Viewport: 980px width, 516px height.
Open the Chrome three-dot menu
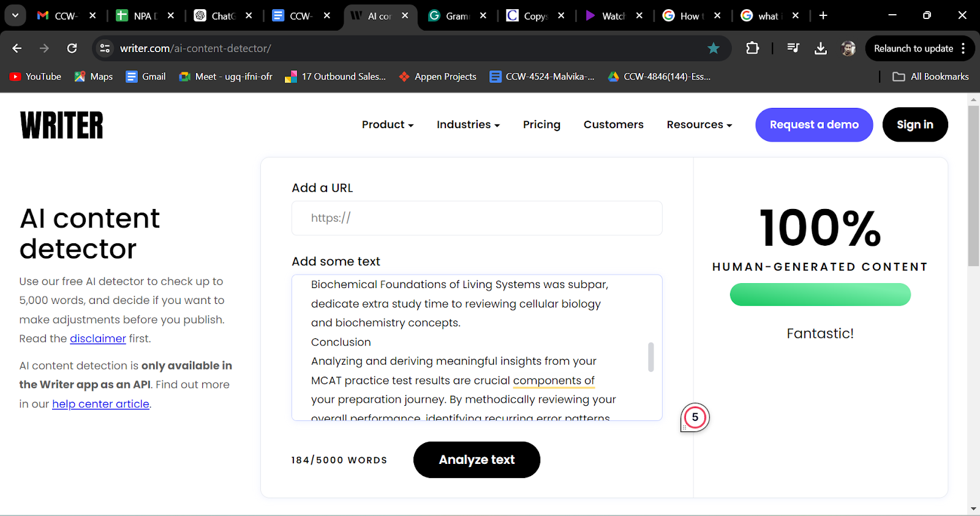(x=963, y=48)
